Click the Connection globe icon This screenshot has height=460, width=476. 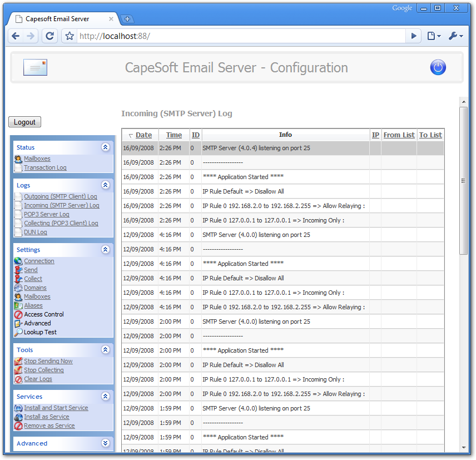pyautogui.click(x=18, y=261)
